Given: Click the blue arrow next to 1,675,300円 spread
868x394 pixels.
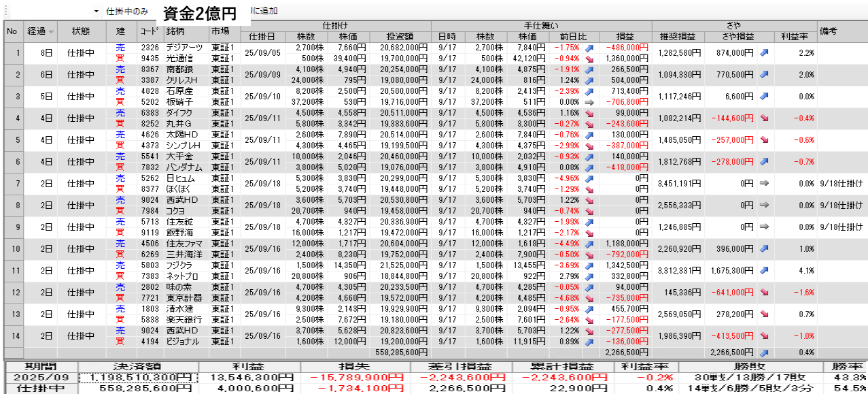Looking at the screenshot, I should coord(763,271).
